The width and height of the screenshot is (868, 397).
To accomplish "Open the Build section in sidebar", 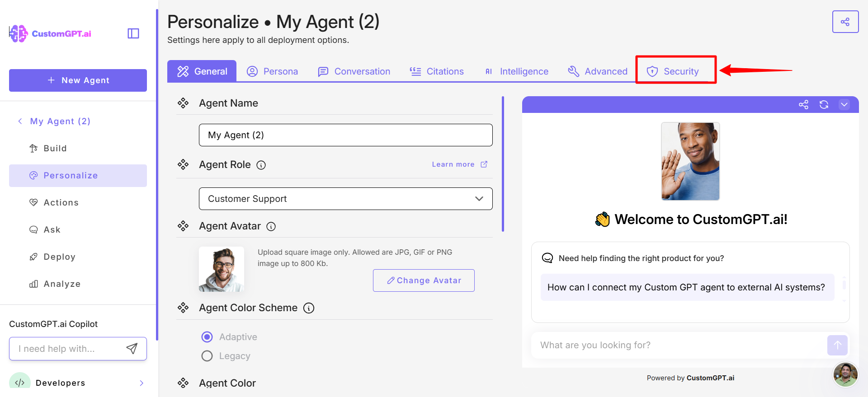I will pos(78,148).
